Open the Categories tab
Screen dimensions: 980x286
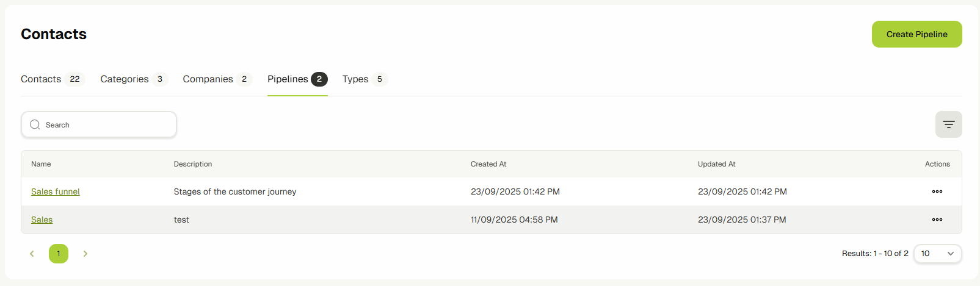click(125, 79)
